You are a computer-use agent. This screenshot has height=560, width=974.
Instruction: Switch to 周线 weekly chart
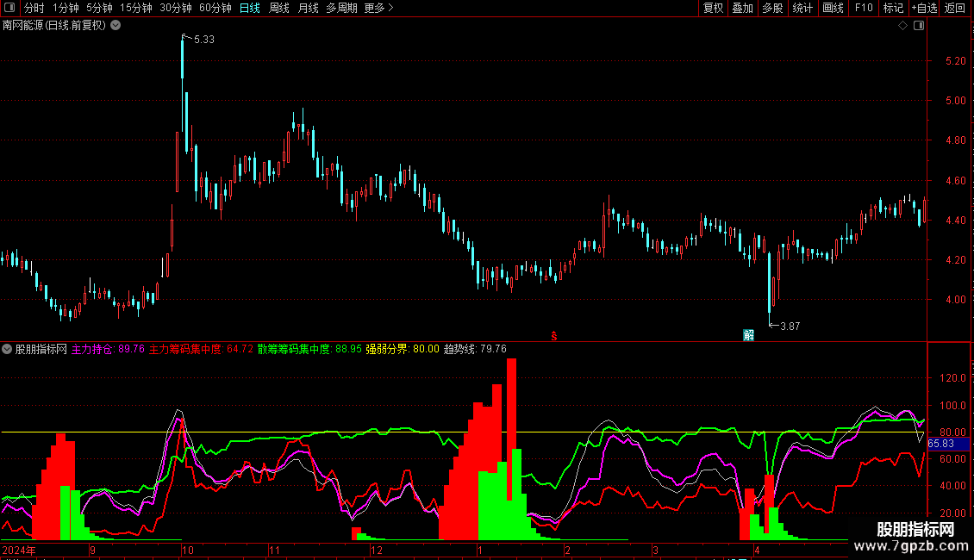(x=279, y=8)
